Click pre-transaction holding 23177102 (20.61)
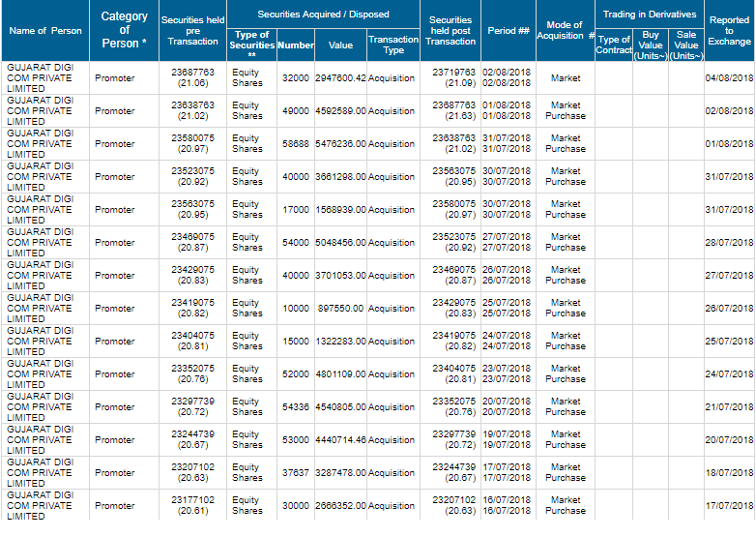This screenshot has height=537, width=756. click(192, 506)
